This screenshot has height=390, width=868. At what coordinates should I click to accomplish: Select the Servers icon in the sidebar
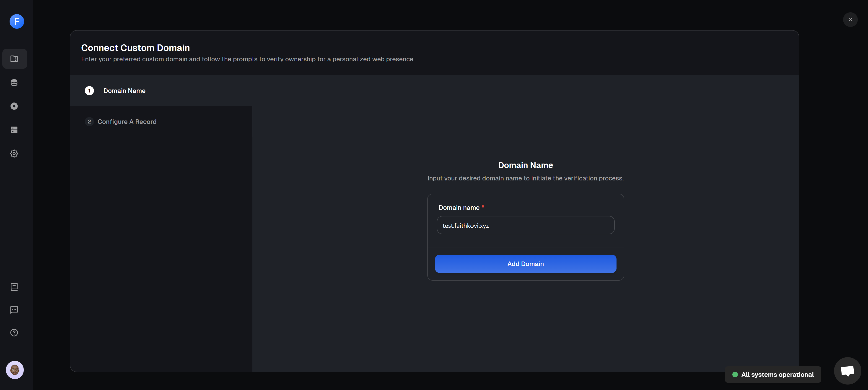(x=14, y=130)
